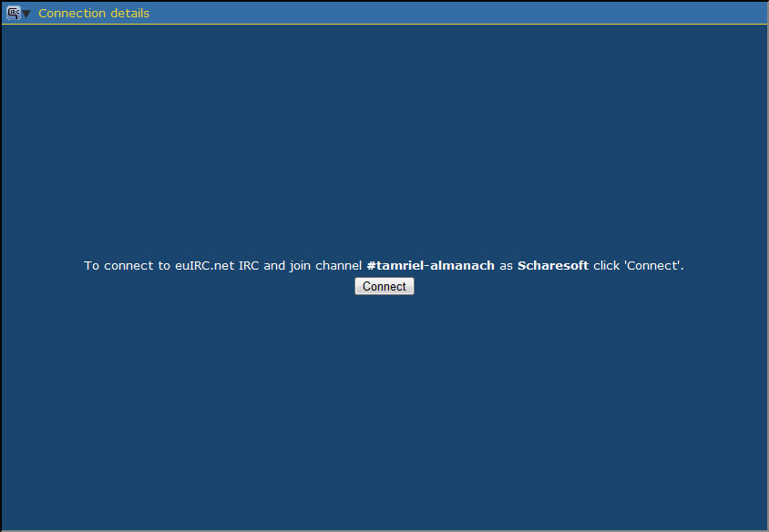Click the Connect button
This screenshot has width=769, height=532.
(x=384, y=286)
